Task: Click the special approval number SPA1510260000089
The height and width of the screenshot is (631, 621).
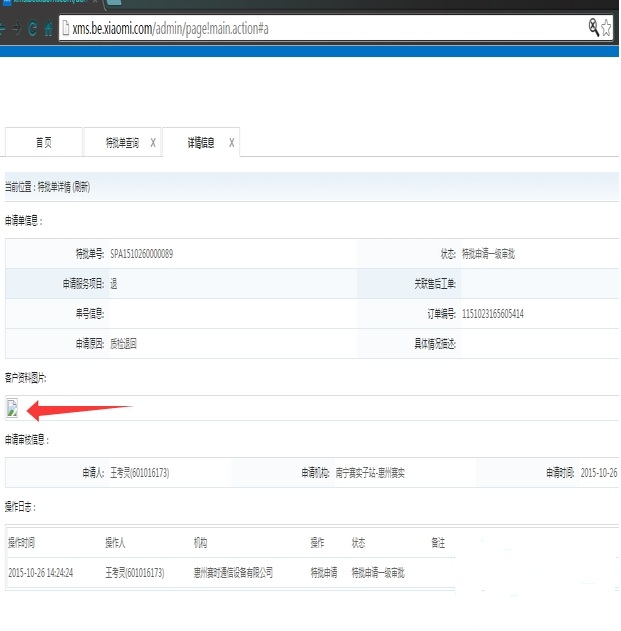Action: pyautogui.click(x=142, y=254)
